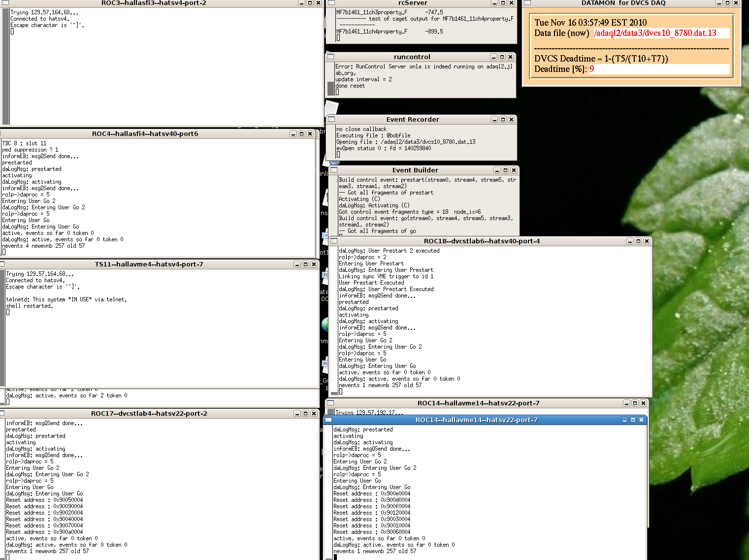Maximize the ROC3 terminal window
Viewport: 749px width, 560px height.
click(x=310, y=3)
